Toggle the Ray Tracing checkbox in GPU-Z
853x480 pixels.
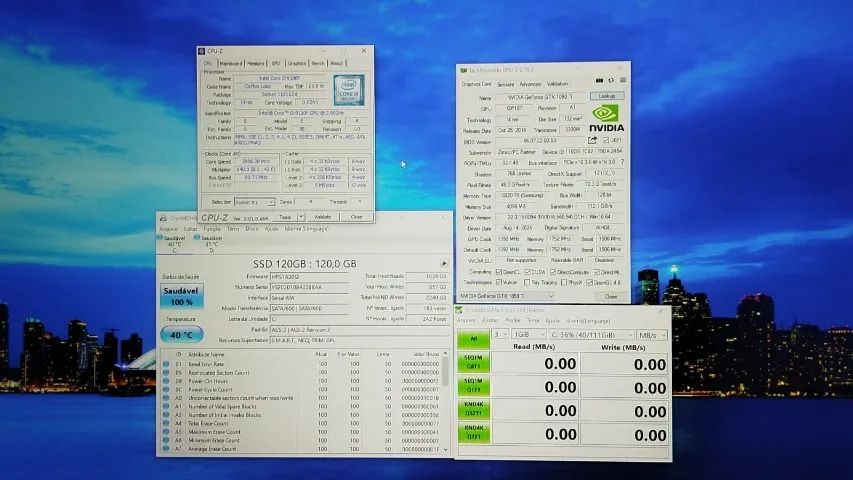[527, 282]
